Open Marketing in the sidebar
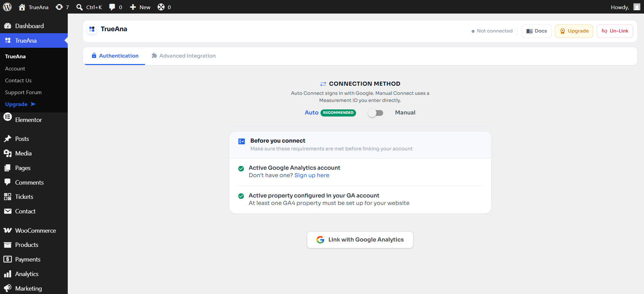The image size is (644, 294). coord(34,289)
